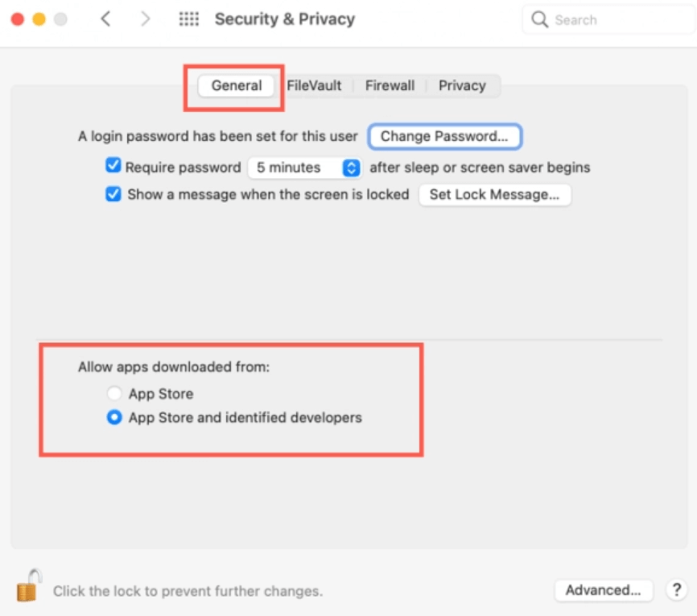Click the Change Password button
The height and width of the screenshot is (616, 697).
(x=444, y=136)
